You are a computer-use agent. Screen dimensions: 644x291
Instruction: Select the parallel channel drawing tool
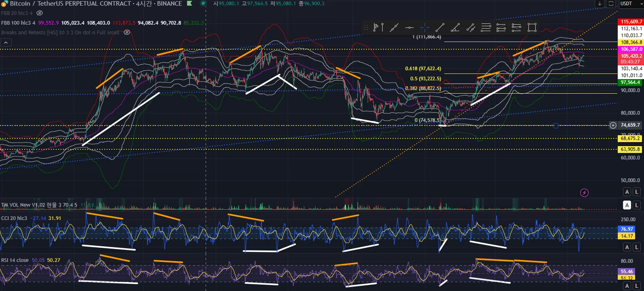tap(471, 27)
